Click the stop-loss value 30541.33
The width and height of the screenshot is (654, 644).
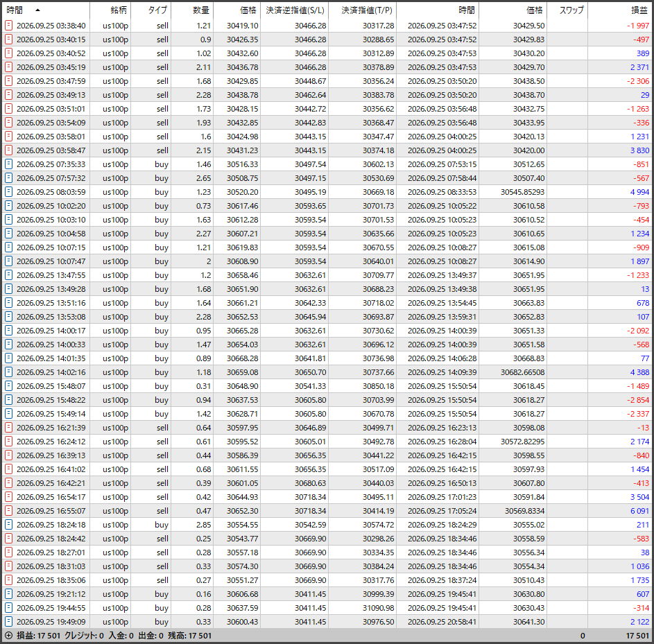(310, 386)
